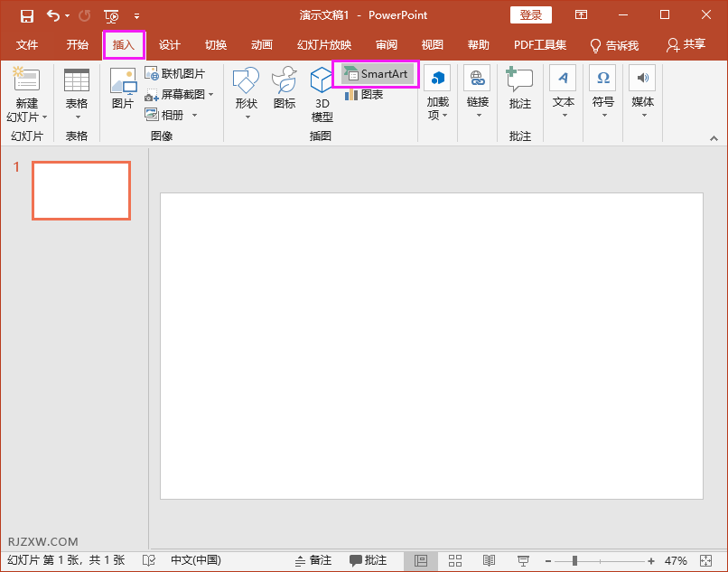Select the slide 1 thumbnail
The height and width of the screenshot is (572, 728).
[80, 190]
